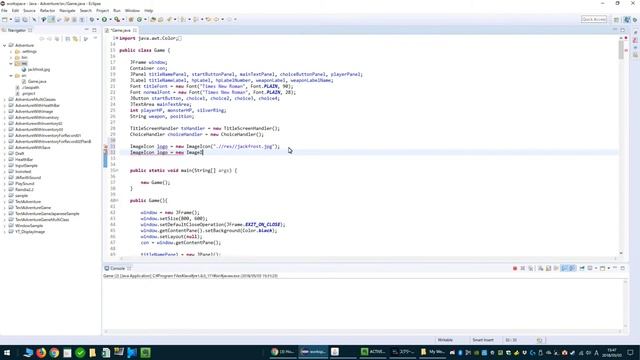
Task: Click the Writable status bar entry
Action: point(445,340)
